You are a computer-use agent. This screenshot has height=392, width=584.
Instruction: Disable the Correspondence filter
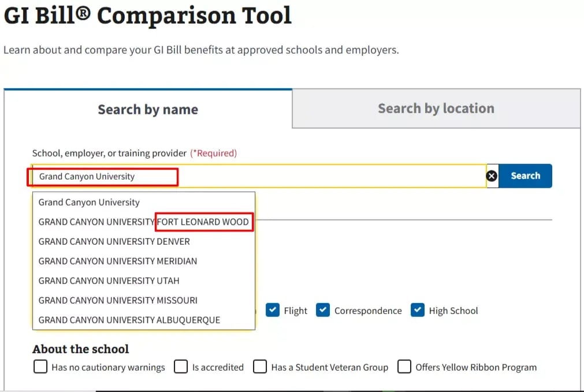[x=322, y=310]
